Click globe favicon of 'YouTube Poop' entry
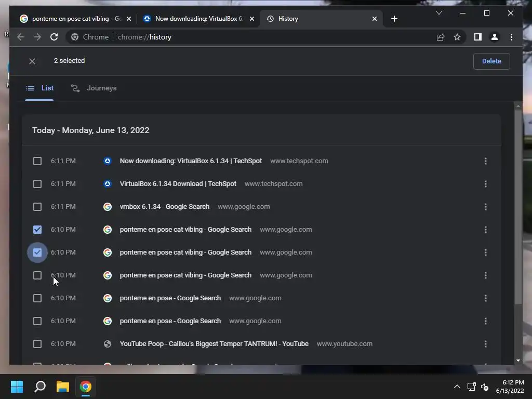 tap(108, 344)
